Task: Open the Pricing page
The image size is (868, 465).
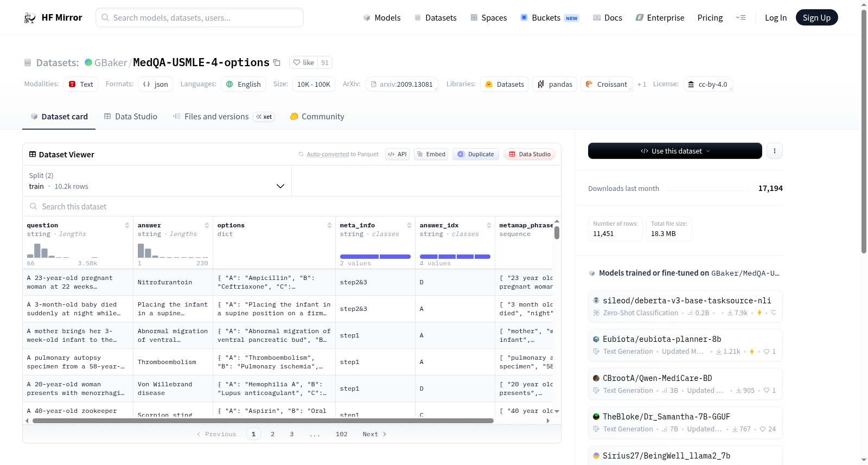Action: tap(710, 18)
